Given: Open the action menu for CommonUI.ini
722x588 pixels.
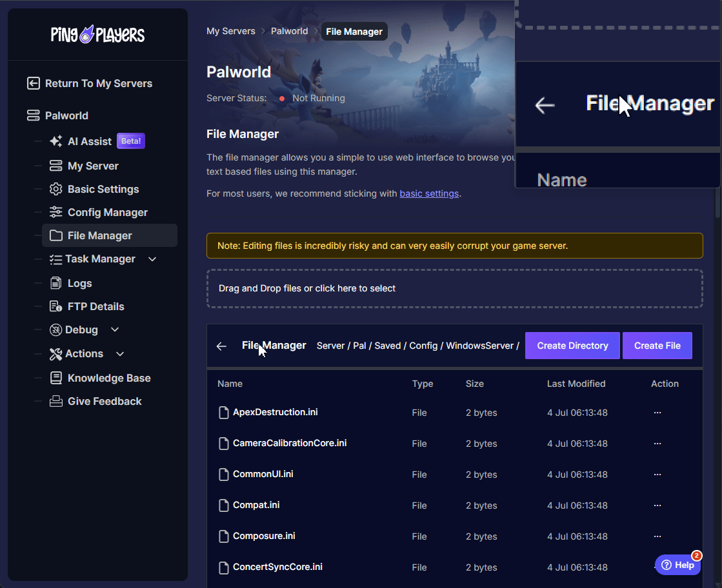Looking at the screenshot, I should pos(657,475).
